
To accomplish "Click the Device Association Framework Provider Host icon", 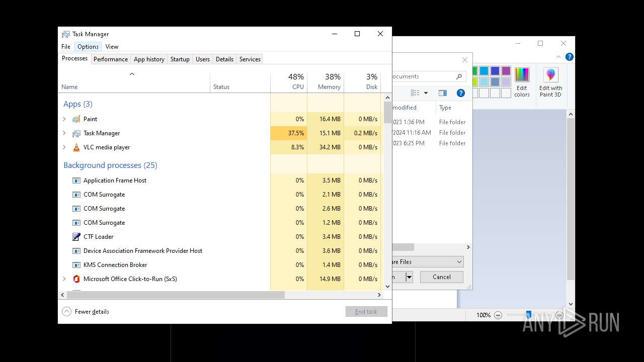I will coord(76,251).
